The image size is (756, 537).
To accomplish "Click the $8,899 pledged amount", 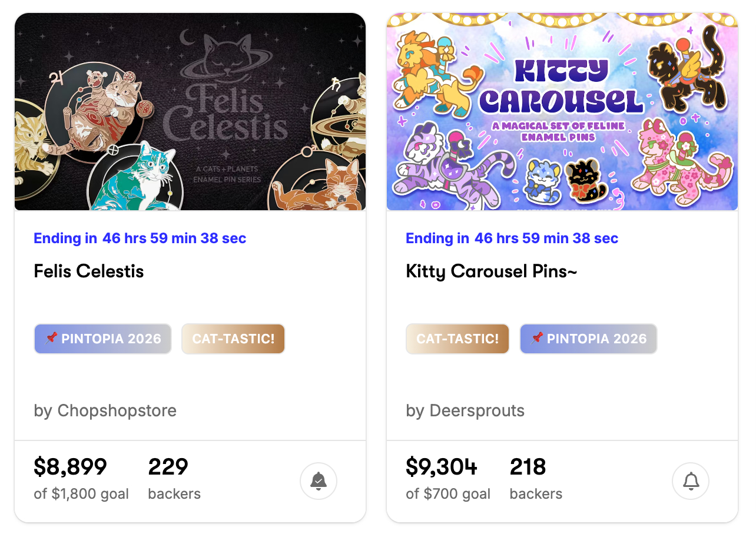I will pyautogui.click(x=71, y=467).
